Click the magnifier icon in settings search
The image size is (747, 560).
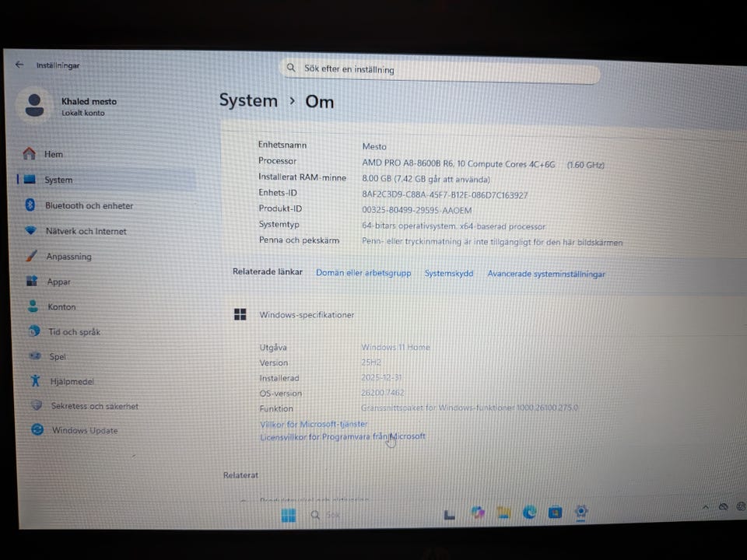coord(290,68)
